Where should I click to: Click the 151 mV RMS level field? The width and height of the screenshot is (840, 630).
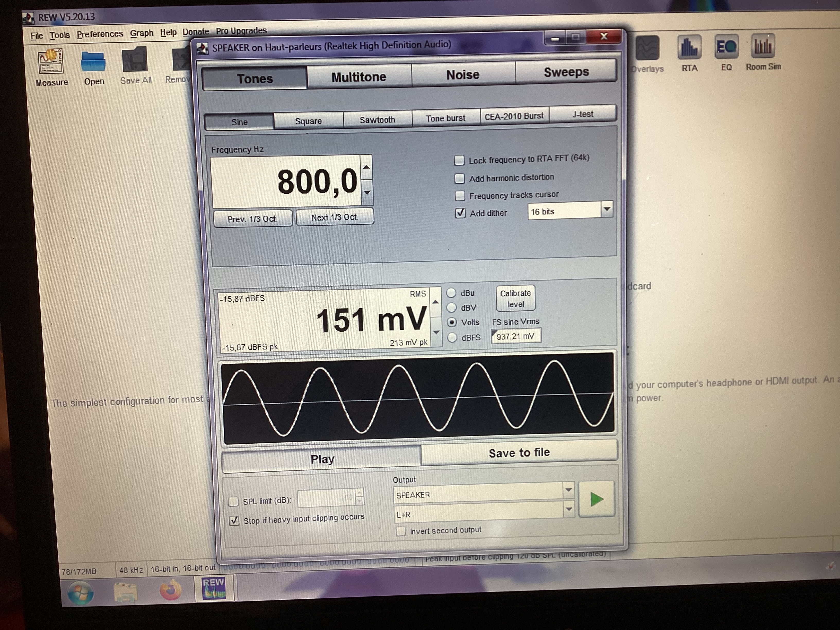(324, 320)
